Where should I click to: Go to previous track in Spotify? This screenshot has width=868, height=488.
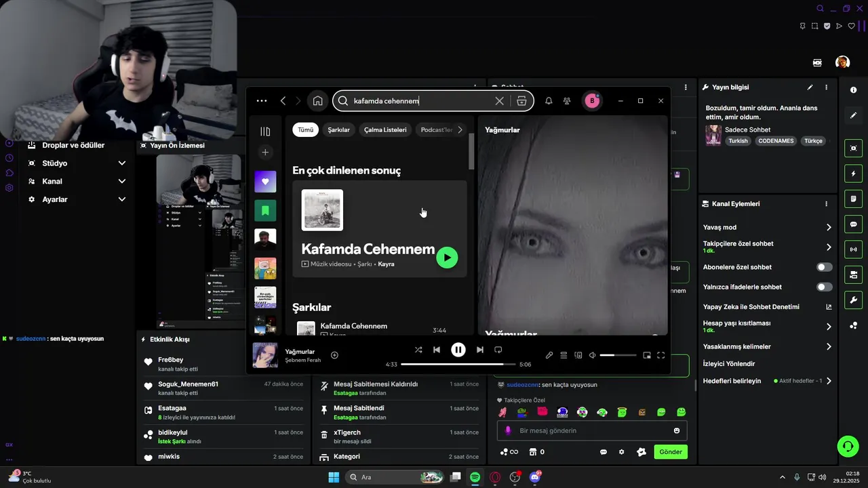pos(437,350)
